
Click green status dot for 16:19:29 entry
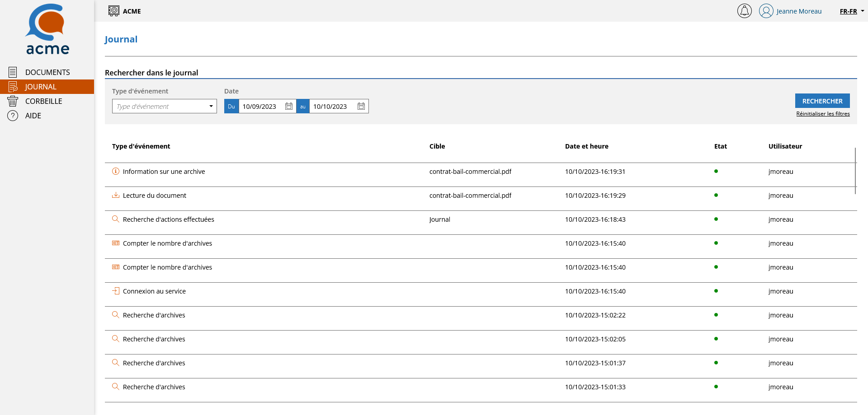pos(716,195)
